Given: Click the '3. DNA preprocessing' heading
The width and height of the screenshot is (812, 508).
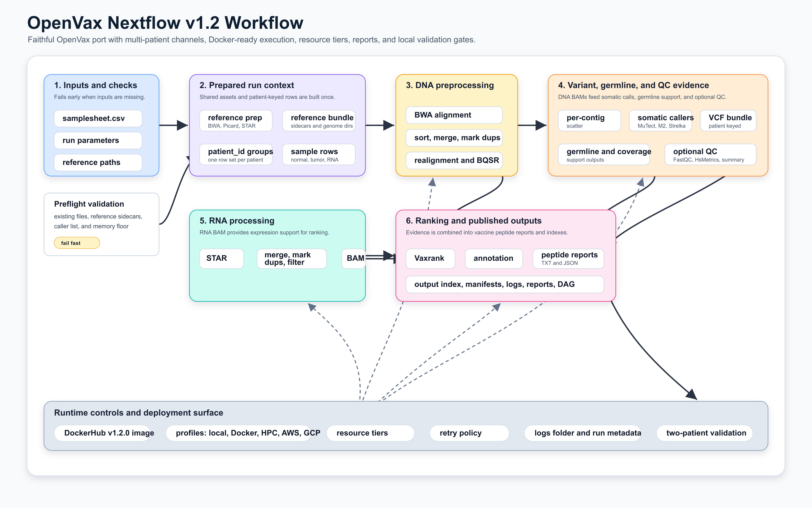Looking at the screenshot, I should (x=450, y=85).
